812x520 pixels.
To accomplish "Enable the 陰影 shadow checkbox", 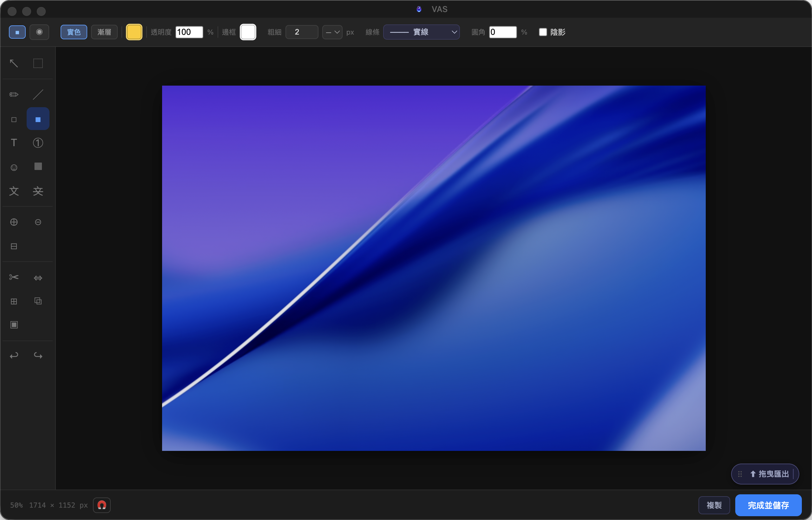I will click(543, 32).
